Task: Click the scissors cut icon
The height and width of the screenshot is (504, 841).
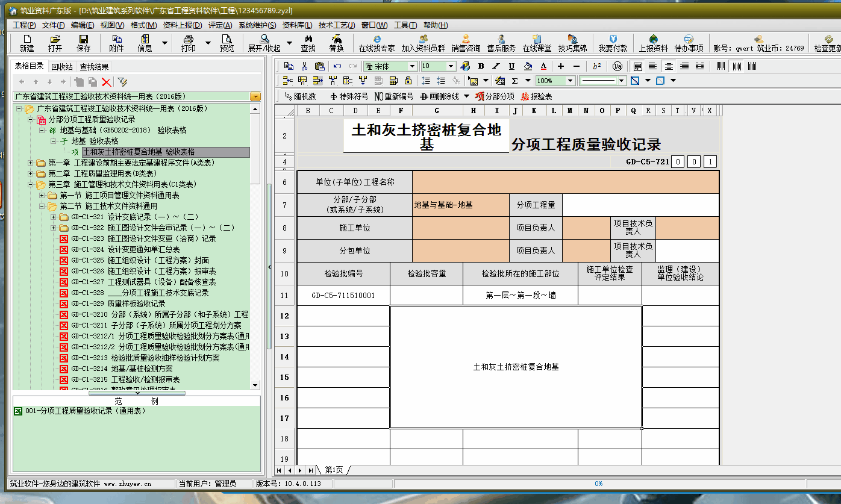Action: [x=304, y=66]
